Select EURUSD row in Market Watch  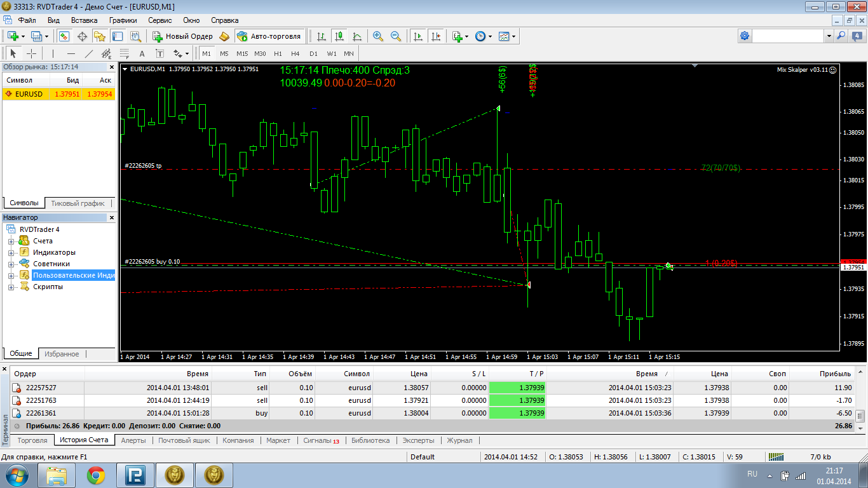click(x=59, y=94)
